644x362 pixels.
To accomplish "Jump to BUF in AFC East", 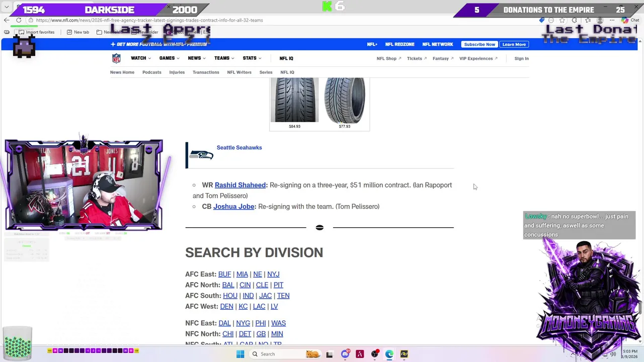I will (224, 274).
